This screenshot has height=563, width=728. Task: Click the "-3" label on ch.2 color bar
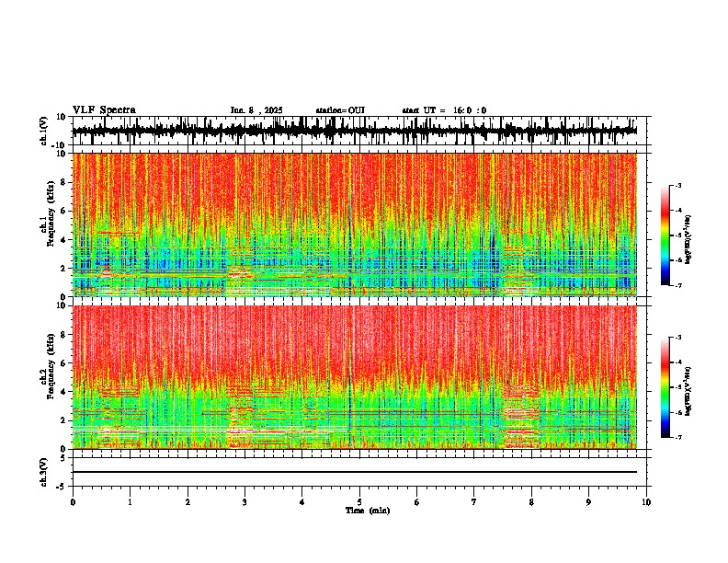(677, 338)
